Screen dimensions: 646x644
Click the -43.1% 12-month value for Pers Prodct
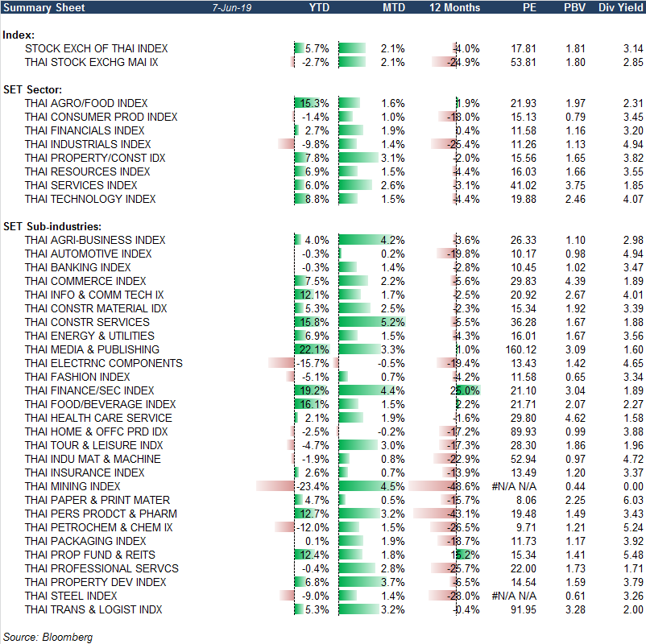pos(463,514)
